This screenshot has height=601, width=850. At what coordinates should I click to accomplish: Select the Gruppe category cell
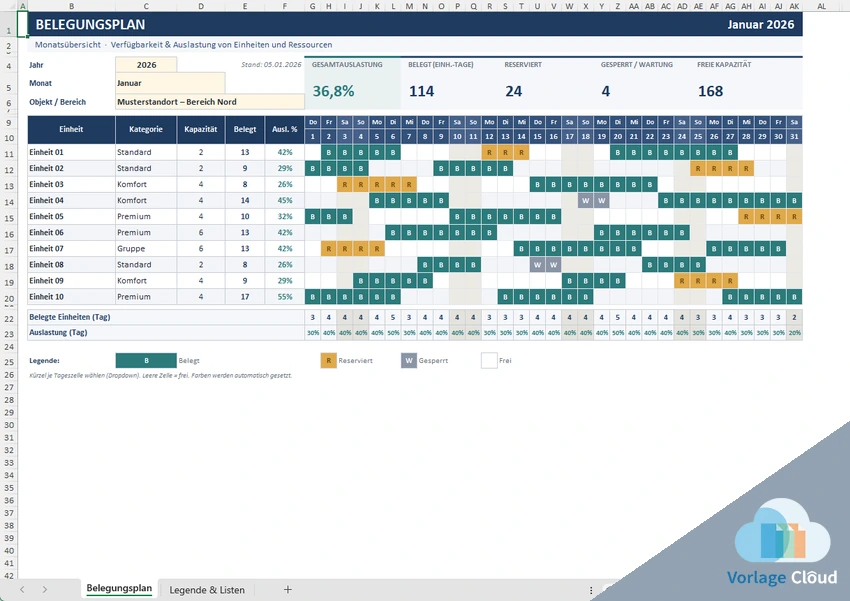(x=146, y=249)
